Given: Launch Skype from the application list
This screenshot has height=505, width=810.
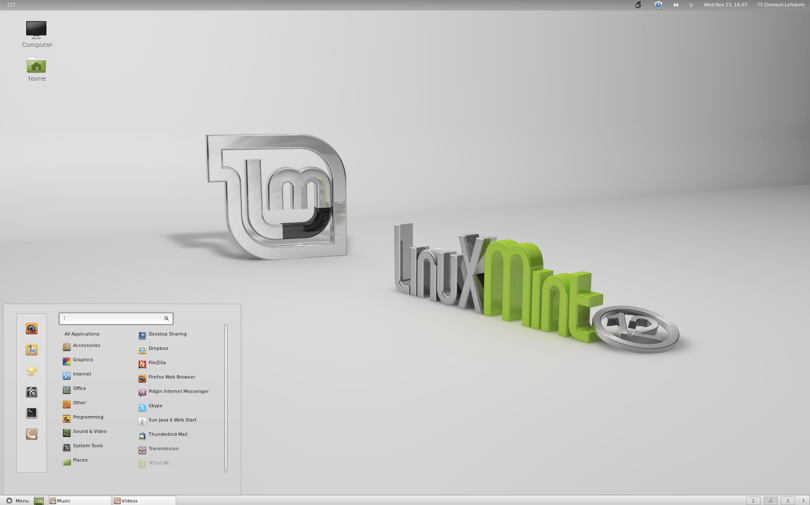Looking at the screenshot, I should tap(150, 406).
